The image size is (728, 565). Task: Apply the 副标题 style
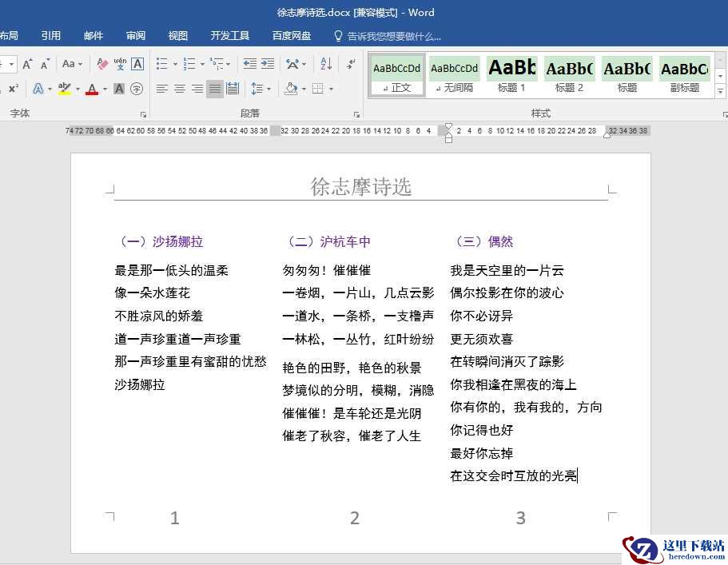pos(685,75)
